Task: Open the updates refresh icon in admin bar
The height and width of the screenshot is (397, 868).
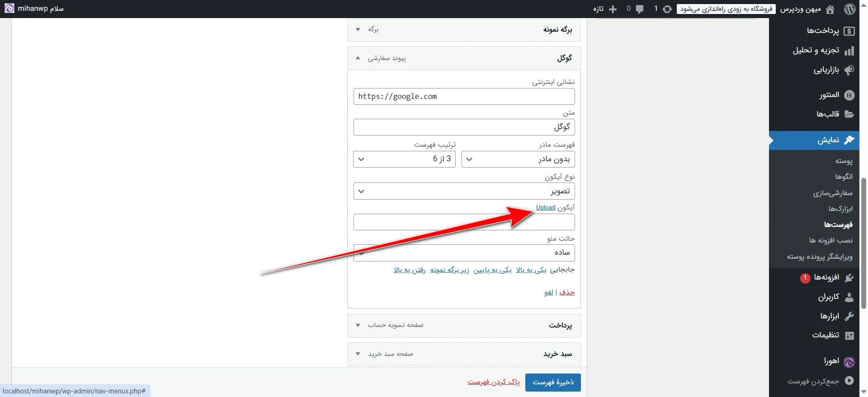Action: [667, 9]
